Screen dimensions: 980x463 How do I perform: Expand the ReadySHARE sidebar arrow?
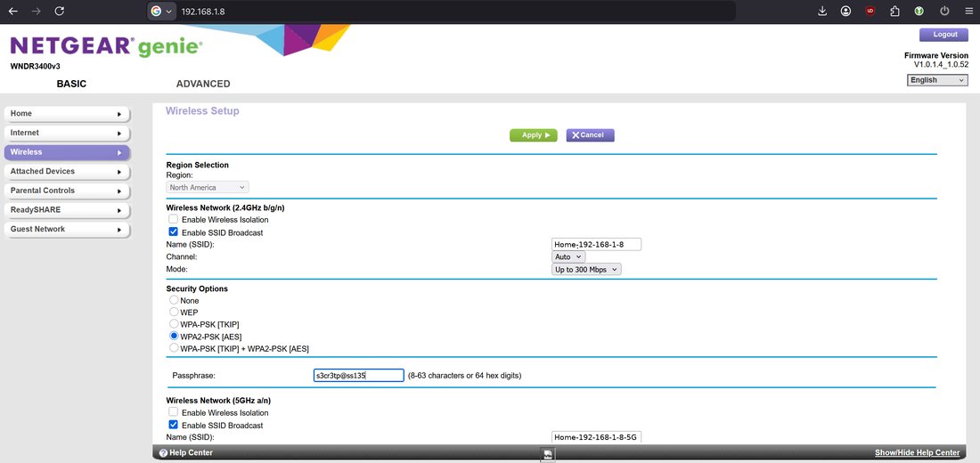(118, 210)
